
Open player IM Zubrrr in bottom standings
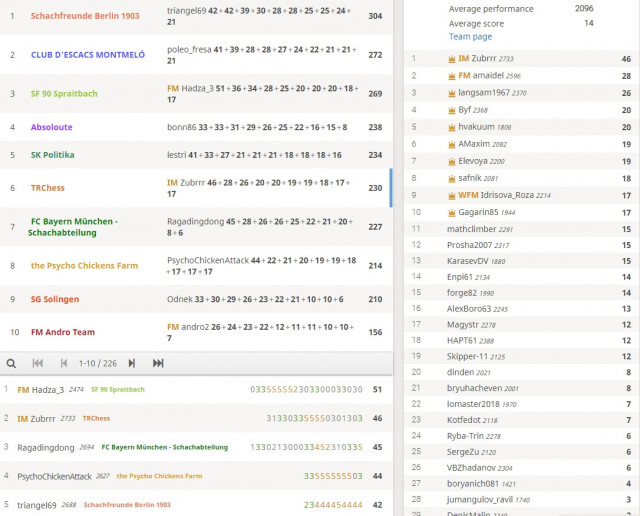[36, 418]
